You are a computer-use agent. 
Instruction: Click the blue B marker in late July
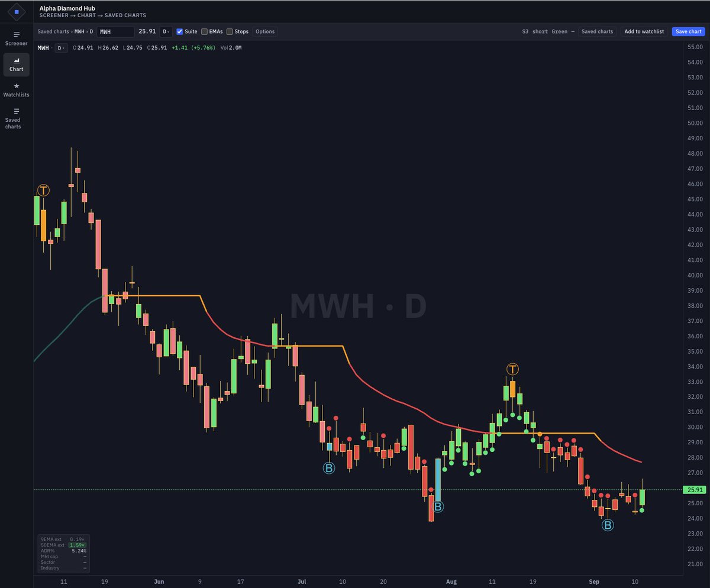pos(438,506)
